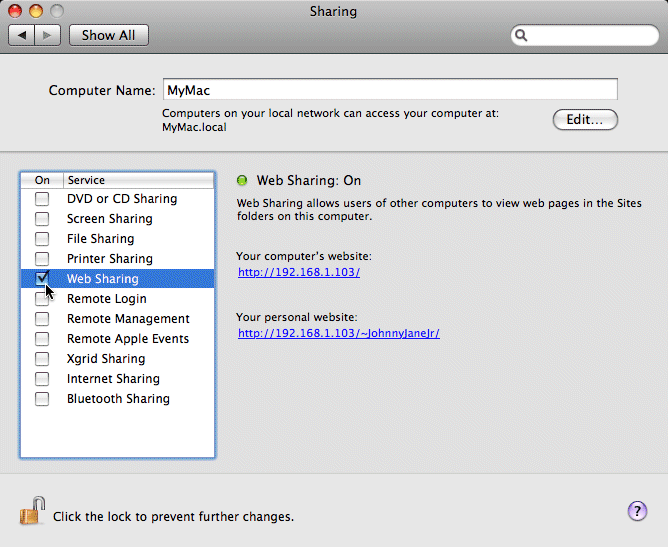
Task: Go back with the left arrow button
Action: (x=22, y=35)
